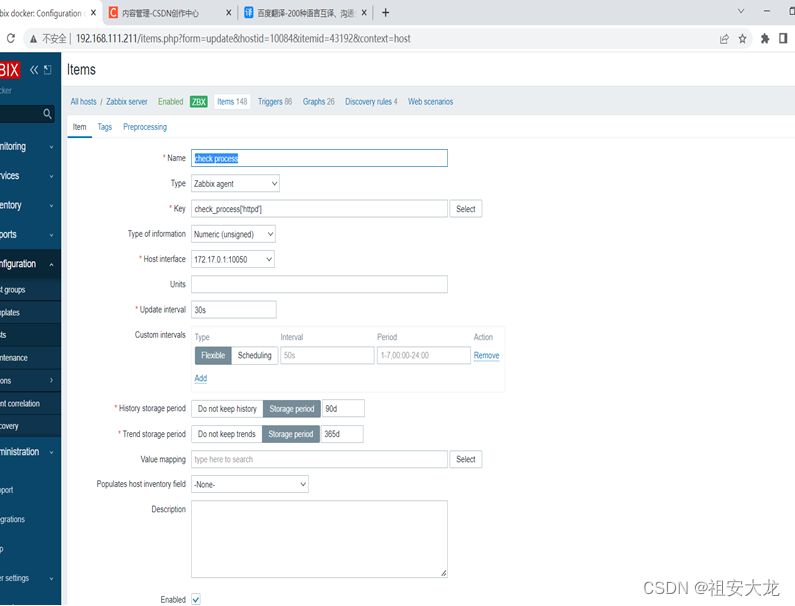
Task: Click the green ZBX availability badge
Action: coord(199,102)
